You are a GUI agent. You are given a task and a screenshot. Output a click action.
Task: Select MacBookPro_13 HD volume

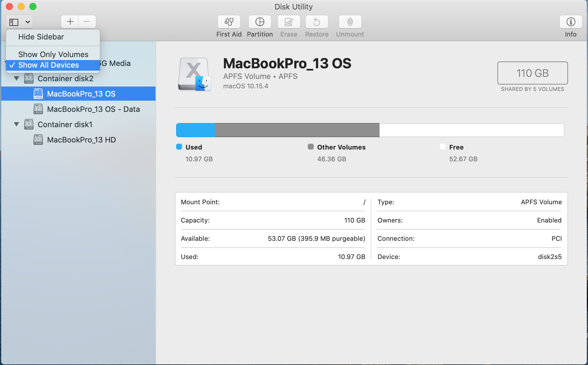point(78,140)
